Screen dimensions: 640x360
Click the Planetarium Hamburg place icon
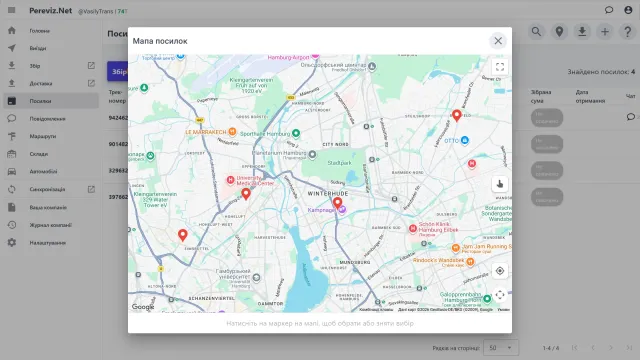click(312, 154)
